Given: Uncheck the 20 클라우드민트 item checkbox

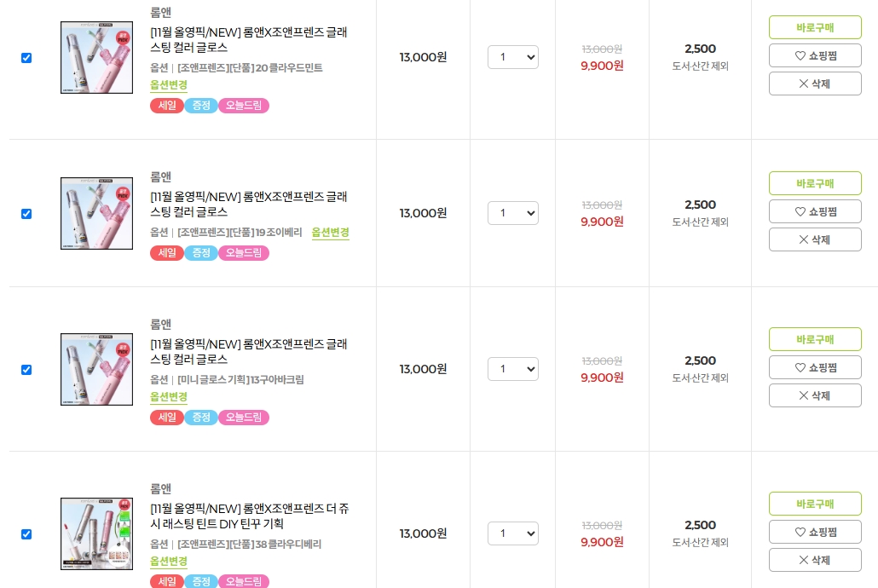Looking at the screenshot, I should tap(26, 58).
